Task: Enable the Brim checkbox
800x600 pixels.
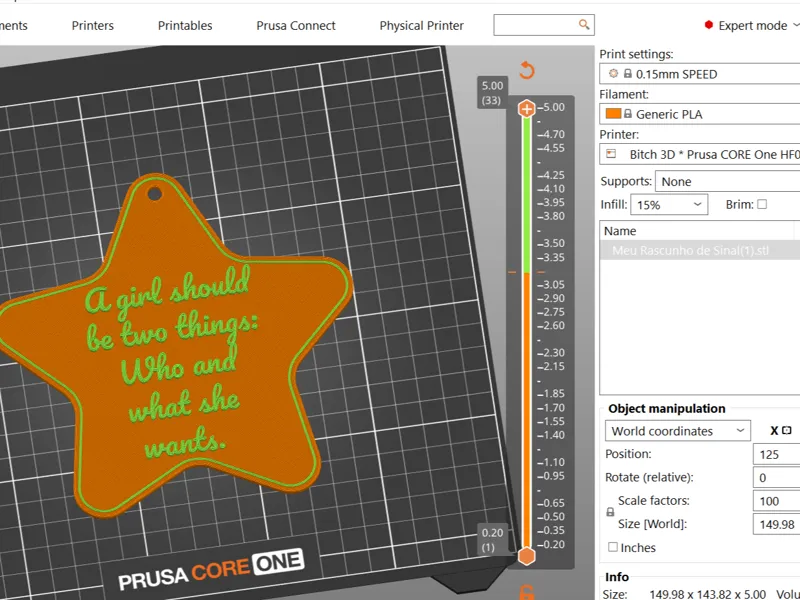Action: (762, 204)
